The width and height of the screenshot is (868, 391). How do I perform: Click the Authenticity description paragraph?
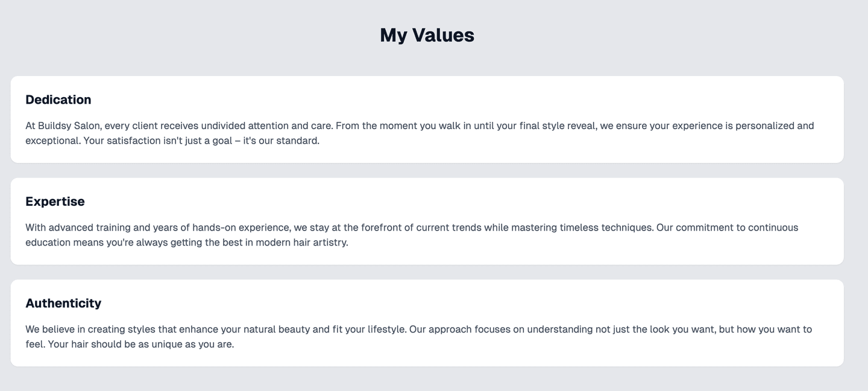point(419,337)
